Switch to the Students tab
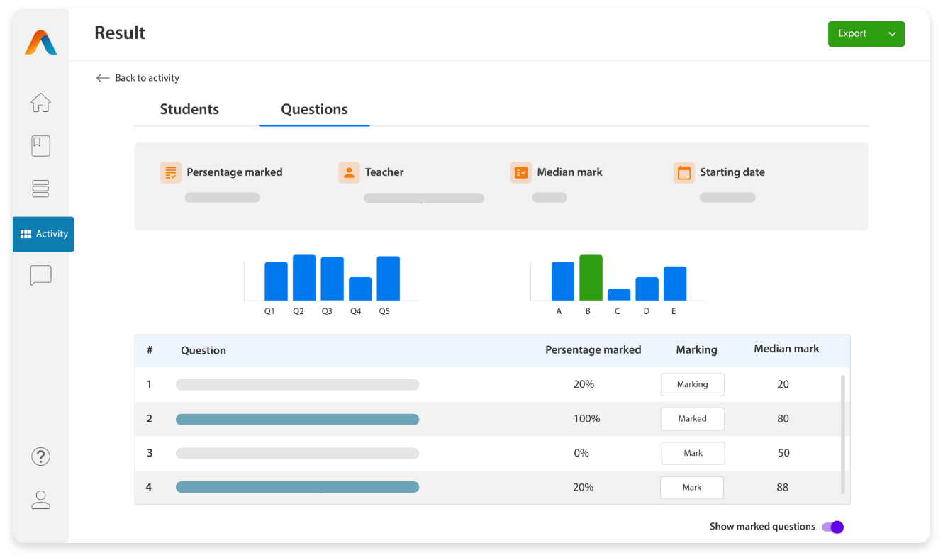943x560 pixels. click(189, 109)
